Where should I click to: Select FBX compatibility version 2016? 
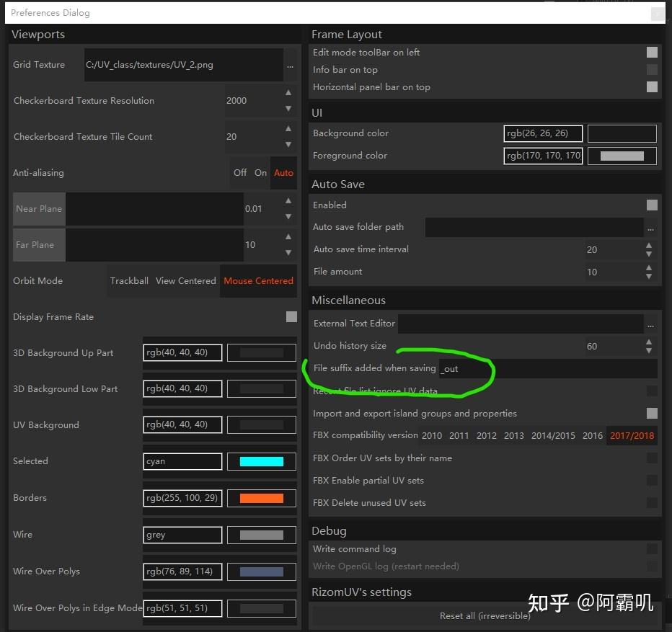[x=592, y=436]
